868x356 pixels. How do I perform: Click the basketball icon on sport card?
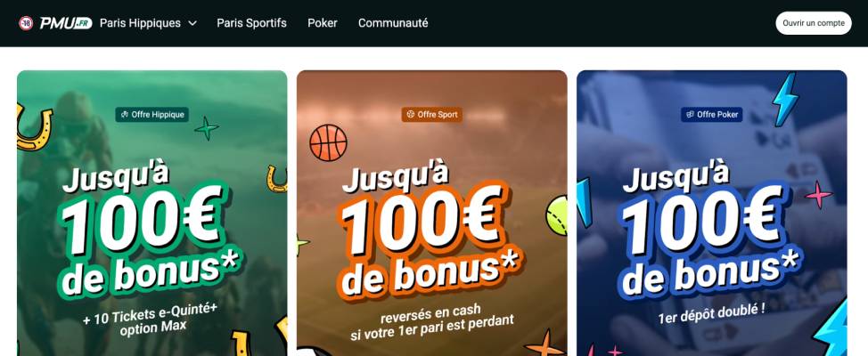point(328,142)
